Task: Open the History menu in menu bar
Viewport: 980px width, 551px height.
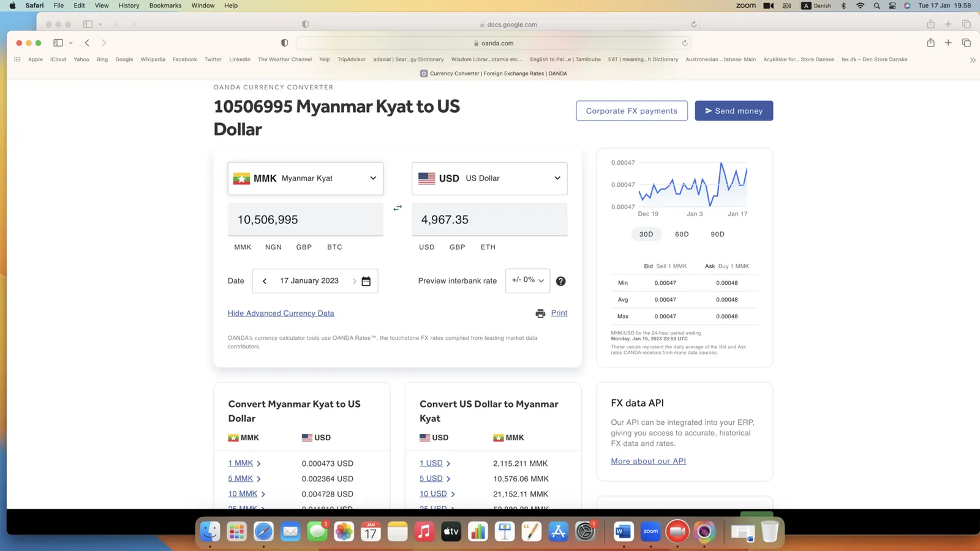Action: click(x=129, y=6)
